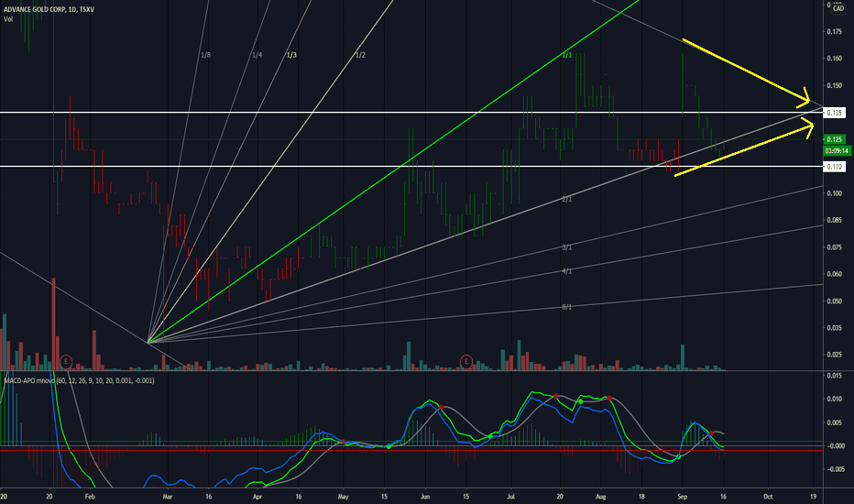This screenshot has width=854, height=504.
Task: Click the 0.035 price scale value
Action: click(x=834, y=328)
